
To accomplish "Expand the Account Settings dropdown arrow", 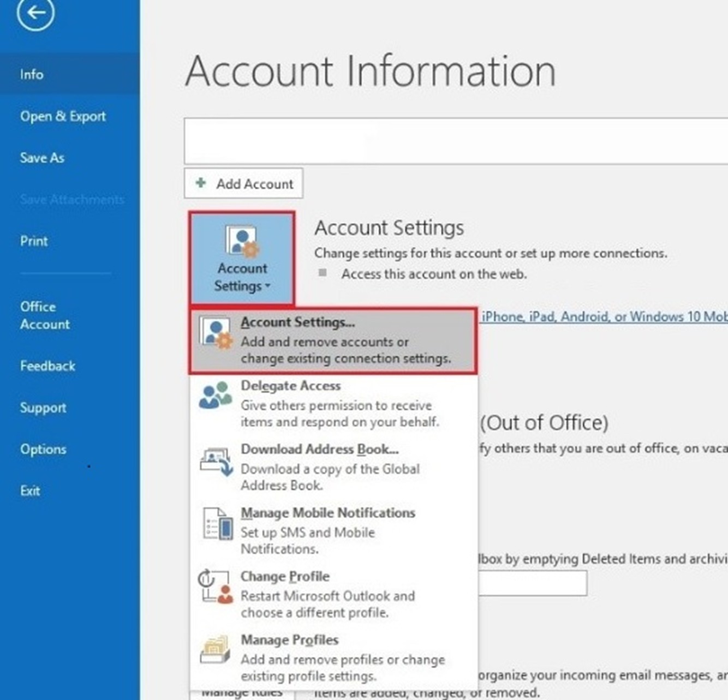I will click(x=267, y=286).
